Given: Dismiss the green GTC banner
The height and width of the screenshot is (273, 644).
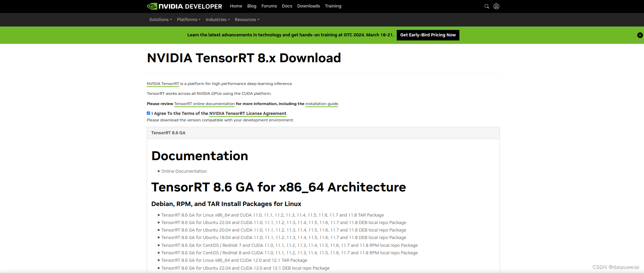Looking at the screenshot, I should pos(640,35).
